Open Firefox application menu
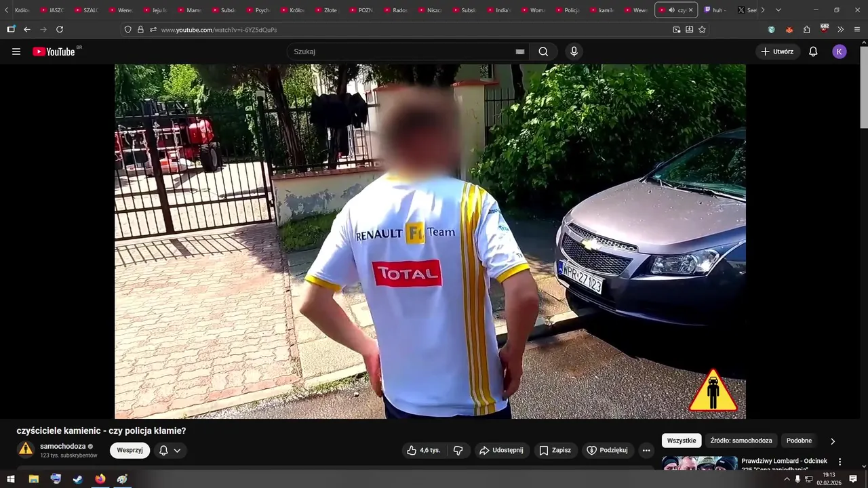This screenshot has width=868, height=488. pos(858,29)
